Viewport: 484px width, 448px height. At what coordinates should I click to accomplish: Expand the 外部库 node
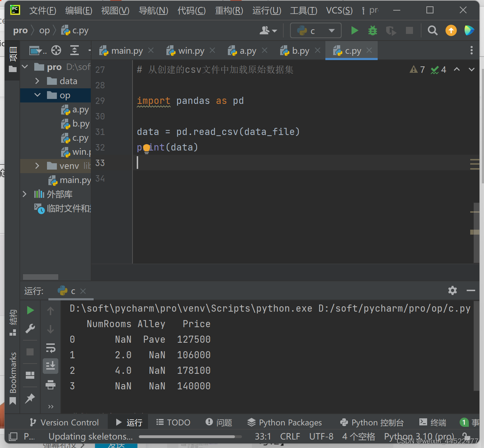point(24,194)
